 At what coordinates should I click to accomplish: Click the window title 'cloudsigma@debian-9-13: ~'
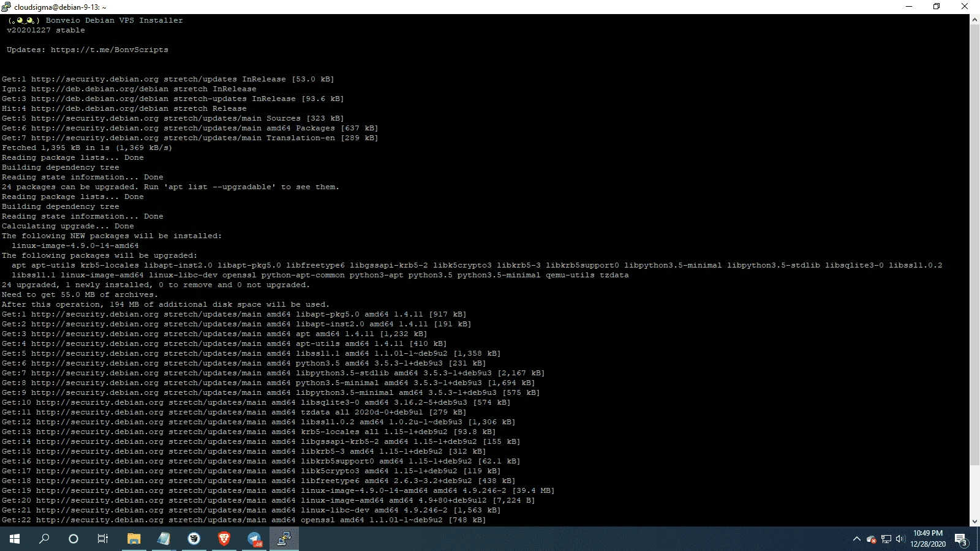tap(60, 7)
